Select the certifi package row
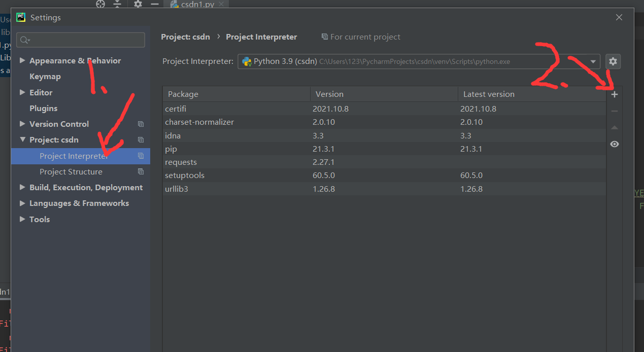 pos(384,109)
